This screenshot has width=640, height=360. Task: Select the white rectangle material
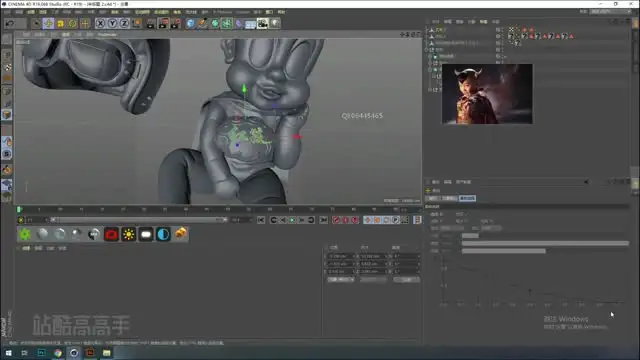(x=146, y=234)
